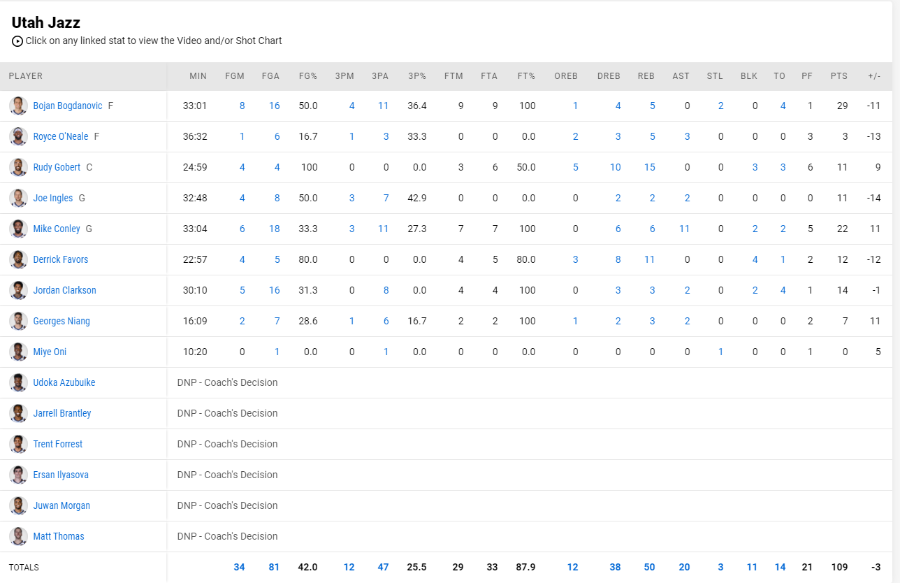Click the Utah Jazz team heading

[46, 22]
